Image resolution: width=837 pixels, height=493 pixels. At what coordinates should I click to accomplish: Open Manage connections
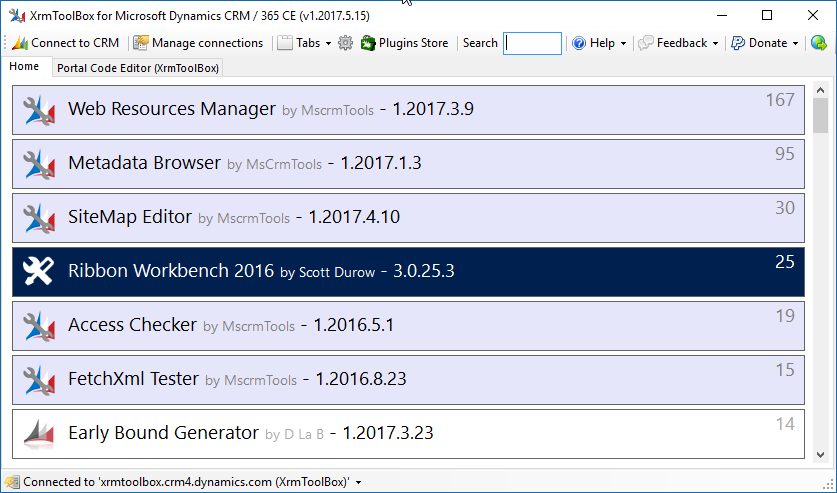click(198, 43)
